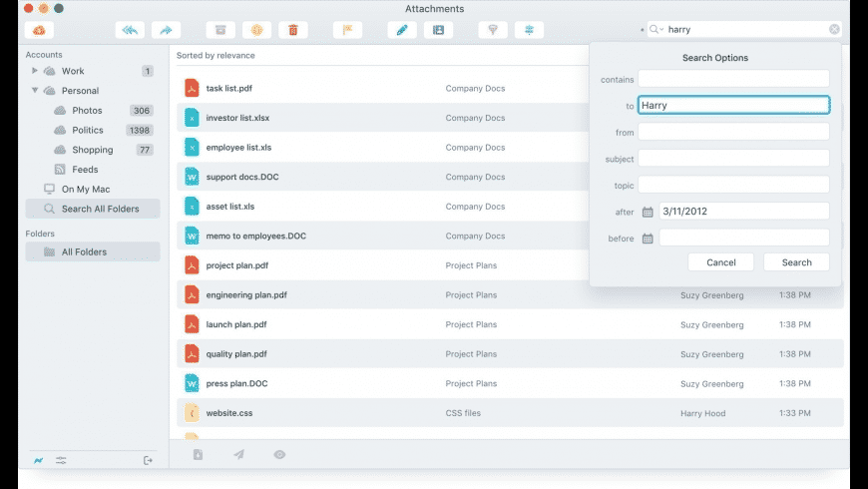Click the Reply All toolbar icon
The width and height of the screenshot is (868, 489).
click(x=130, y=30)
